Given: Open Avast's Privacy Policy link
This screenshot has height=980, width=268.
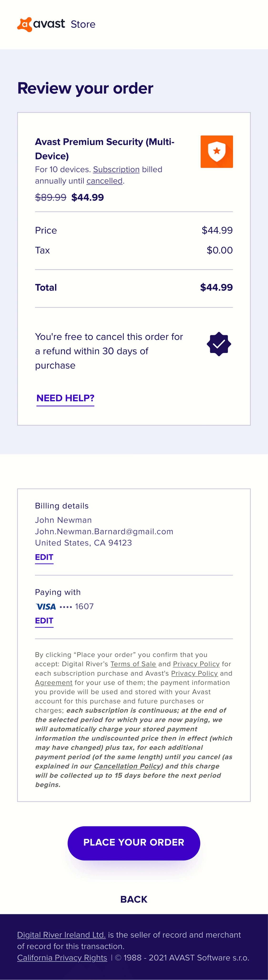Looking at the screenshot, I should [195, 673].
